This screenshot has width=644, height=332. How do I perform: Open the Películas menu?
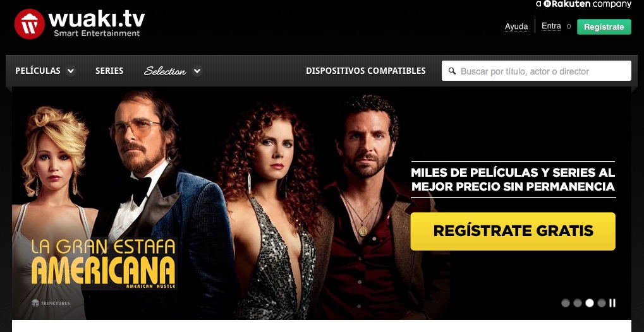click(38, 71)
